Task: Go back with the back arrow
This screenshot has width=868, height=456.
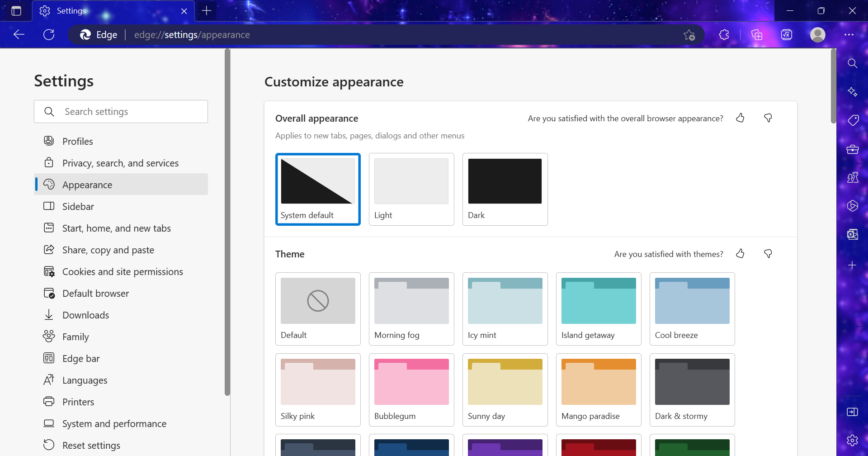Action: click(19, 34)
